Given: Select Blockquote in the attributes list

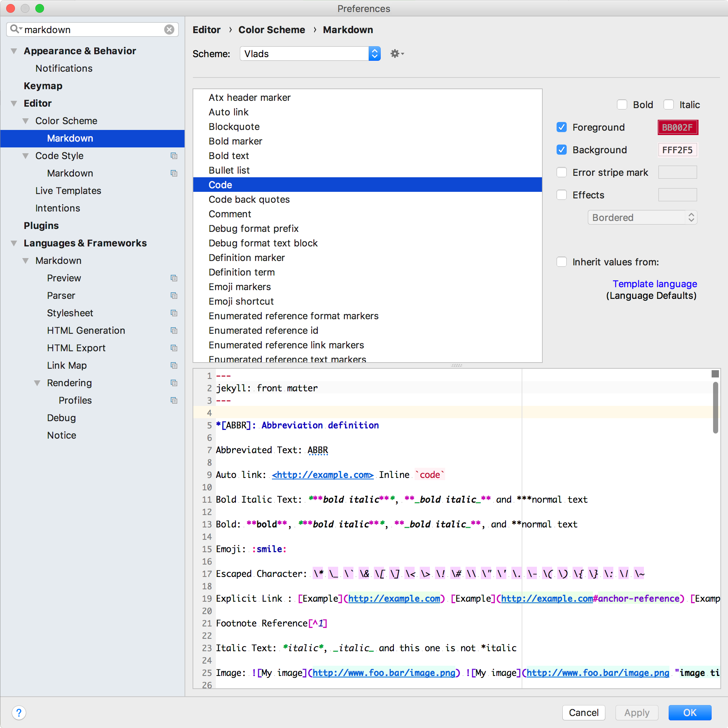Looking at the screenshot, I should click(x=234, y=127).
